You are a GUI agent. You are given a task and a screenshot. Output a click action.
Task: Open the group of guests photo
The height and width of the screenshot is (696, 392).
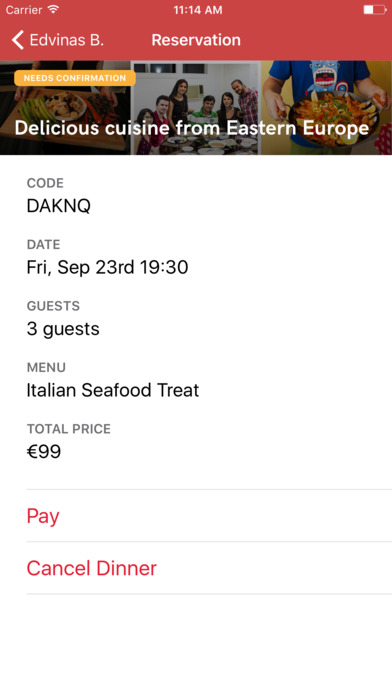pos(196,108)
